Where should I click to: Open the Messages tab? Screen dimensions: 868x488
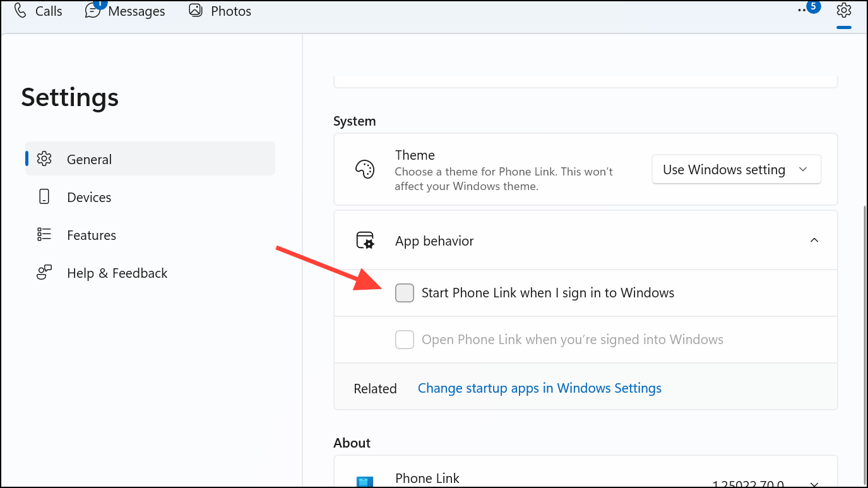125,11
